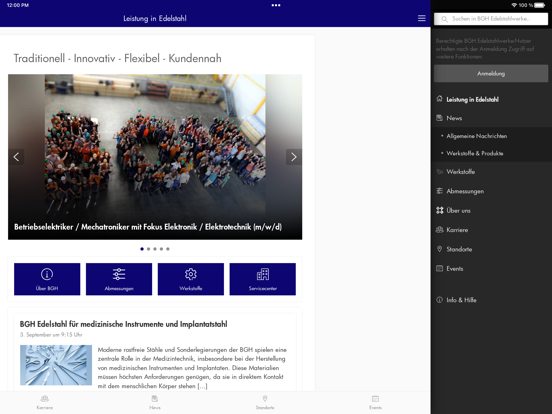The height and width of the screenshot is (414, 552).
Task: Tap the three-dot multitasking indicator
Action: 276,5
